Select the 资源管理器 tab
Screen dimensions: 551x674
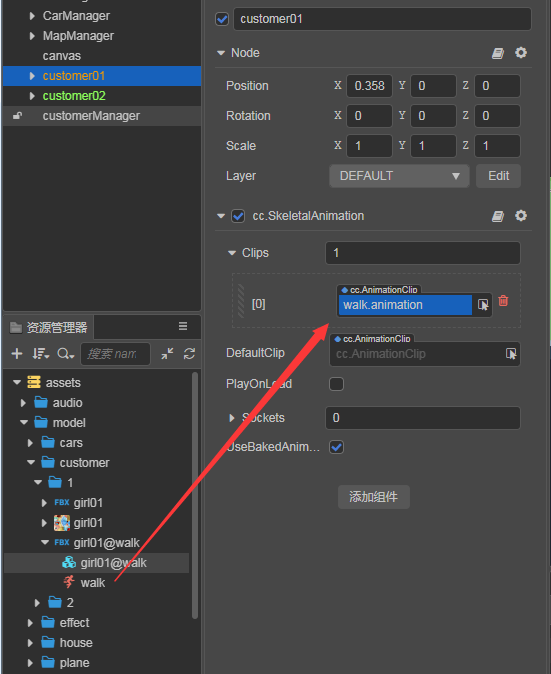[x=49, y=328]
